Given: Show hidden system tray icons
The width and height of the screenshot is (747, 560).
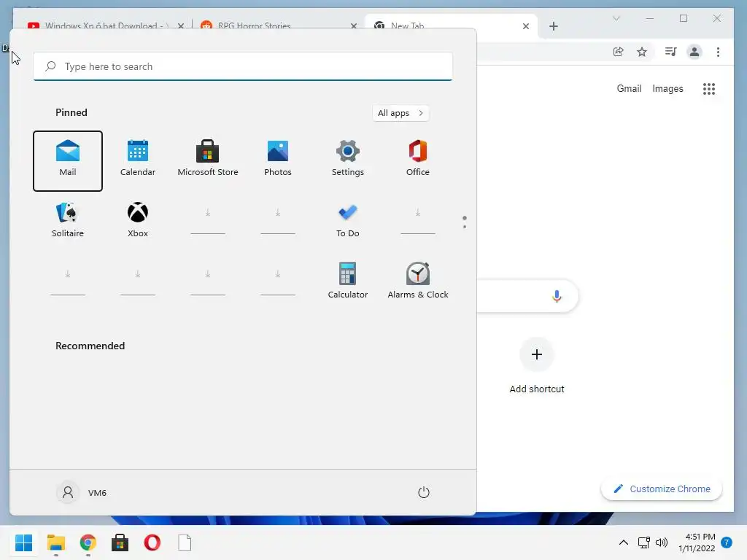Looking at the screenshot, I should tap(623, 542).
